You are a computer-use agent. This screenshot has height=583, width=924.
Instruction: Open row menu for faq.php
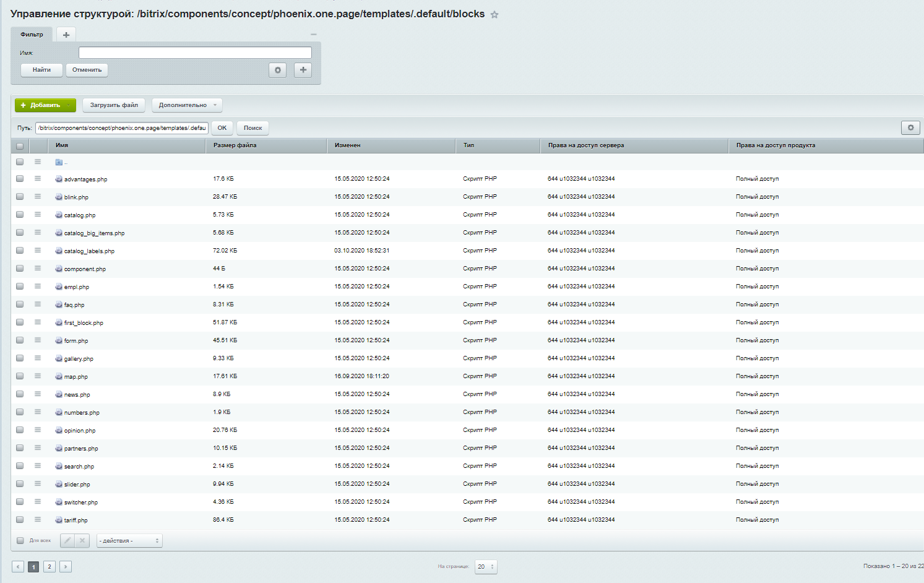[38, 304]
